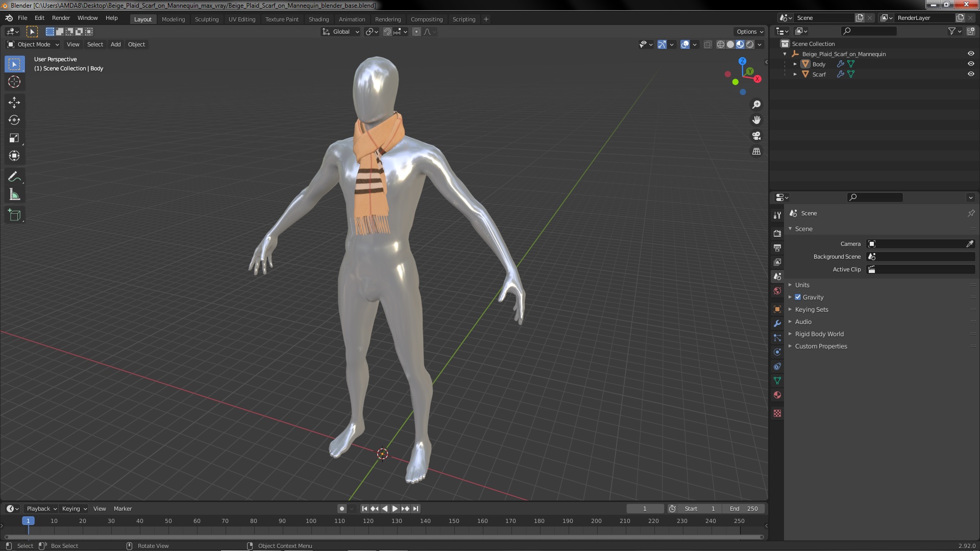Expand the Rigid Body World panel

[819, 334]
